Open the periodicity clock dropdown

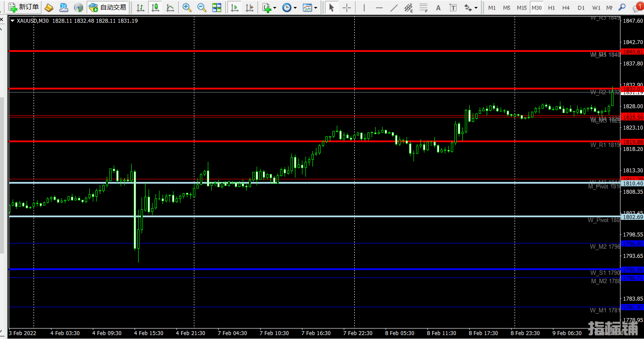[x=289, y=7]
